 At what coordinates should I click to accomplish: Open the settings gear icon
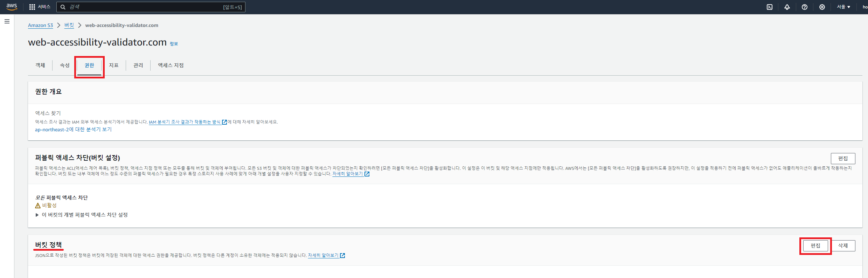(x=822, y=7)
